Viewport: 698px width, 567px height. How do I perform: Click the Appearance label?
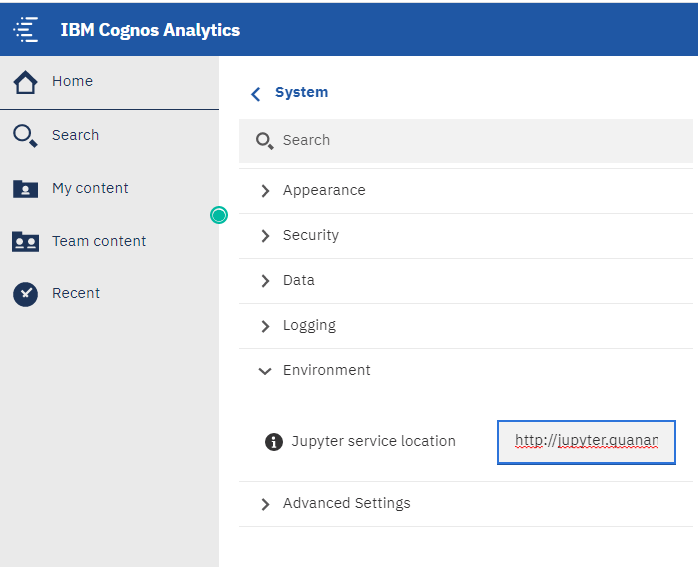point(324,190)
